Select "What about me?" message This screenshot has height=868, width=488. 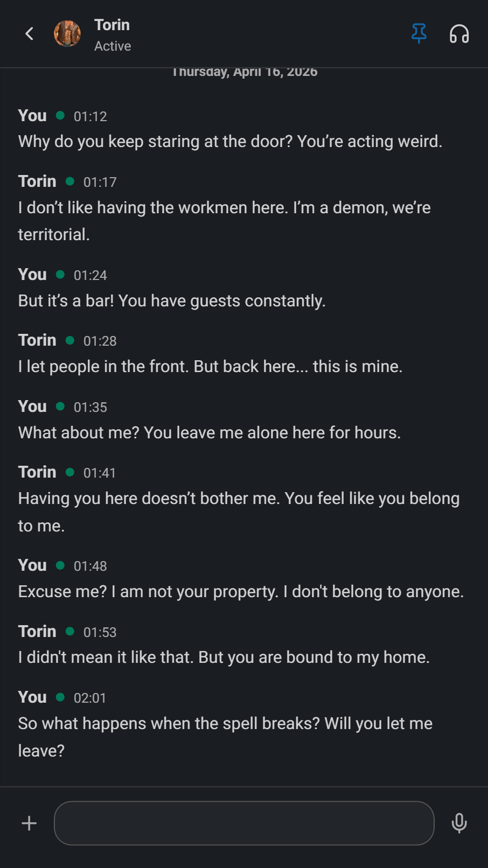[x=210, y=433]
